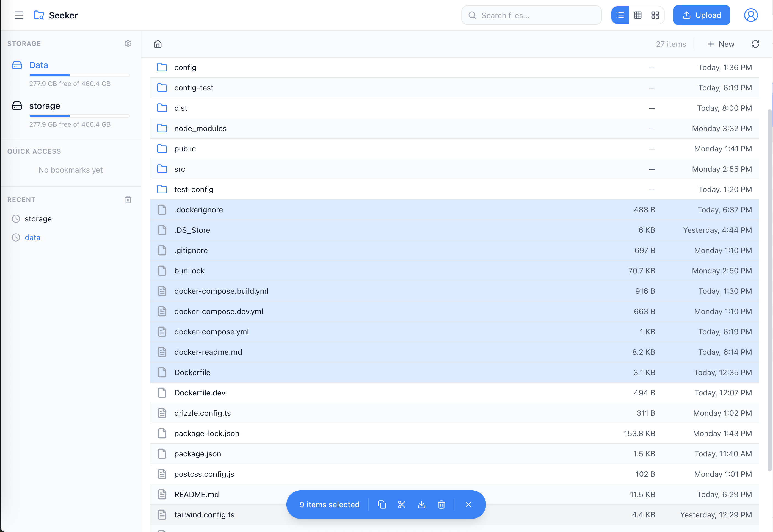
Task: Open the New item menu
Action: pyautogui.click(x=721, y=44)
